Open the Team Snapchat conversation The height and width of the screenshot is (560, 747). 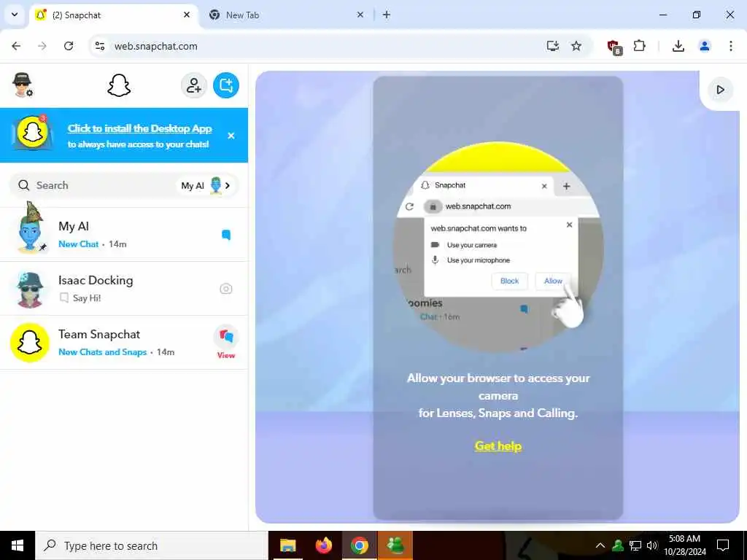coord(124,343)
